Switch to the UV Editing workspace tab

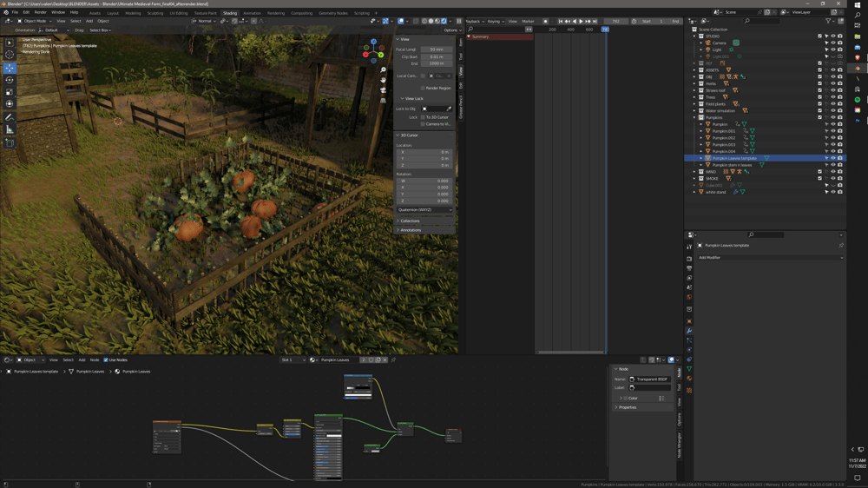[178, 13]
